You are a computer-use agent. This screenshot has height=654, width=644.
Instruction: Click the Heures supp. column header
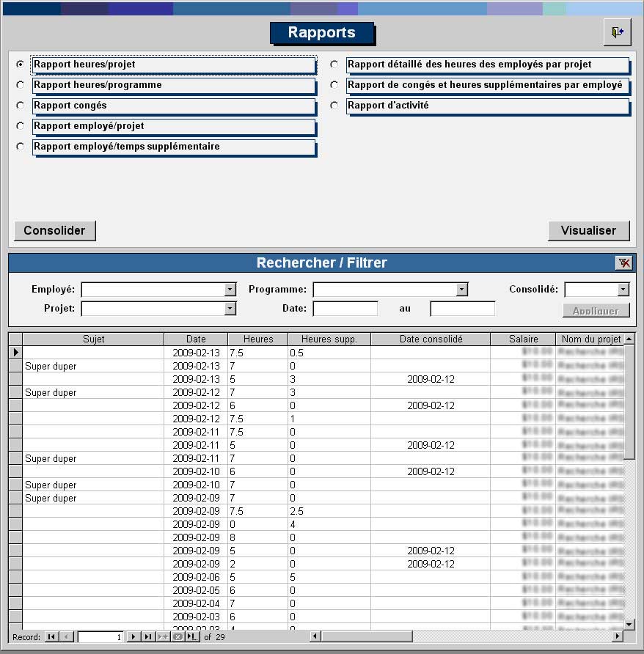(x=329, y=339)
